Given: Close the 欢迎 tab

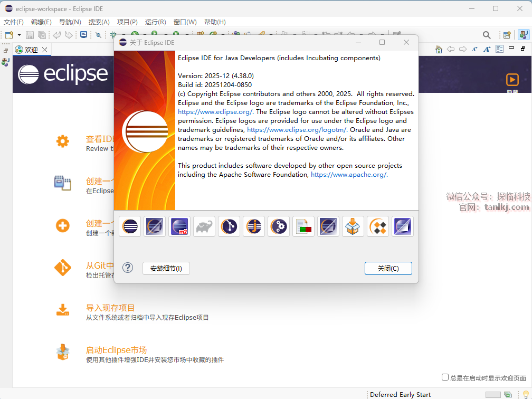Looking at the screenshot, I should (45, 50).
